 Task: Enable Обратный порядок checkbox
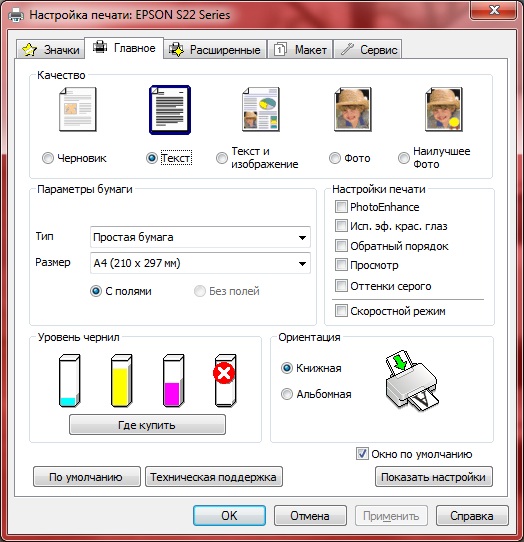tap(341, 246)
